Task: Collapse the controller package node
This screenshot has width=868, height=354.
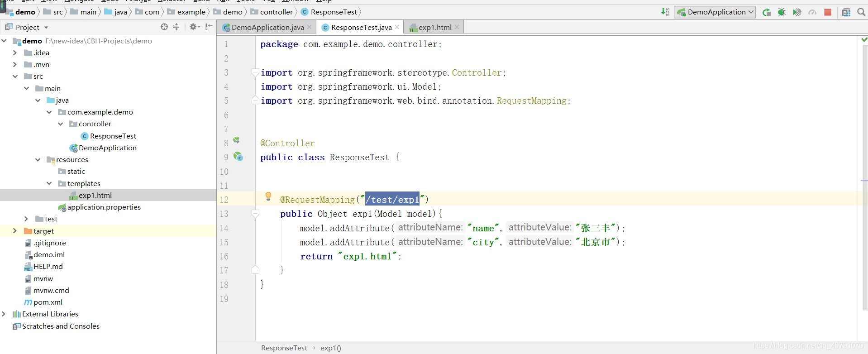Action: click(60, 124)
